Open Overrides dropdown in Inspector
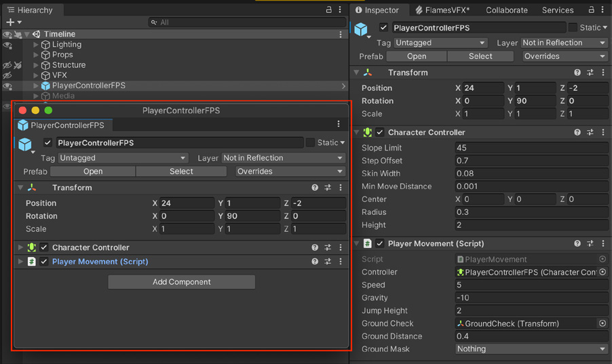Viewport: 612px width, 364px height. click(565, 56)
